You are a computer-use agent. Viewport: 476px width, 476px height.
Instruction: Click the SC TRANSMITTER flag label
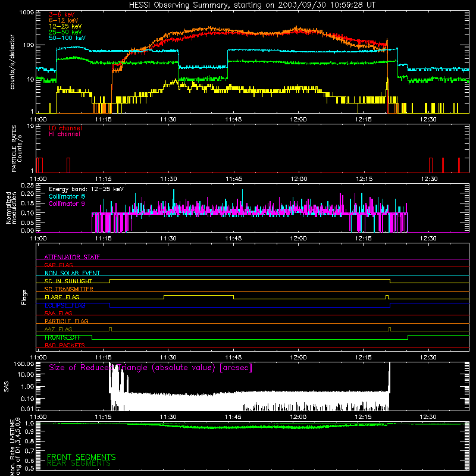coord(69,289)
